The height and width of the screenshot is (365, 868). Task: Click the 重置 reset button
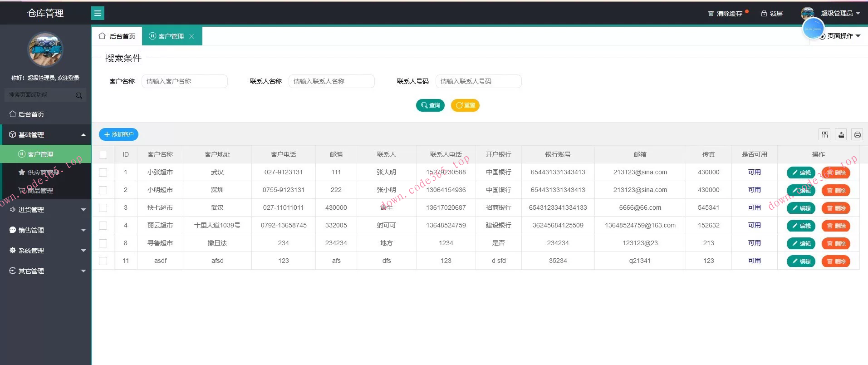[465, 105]
